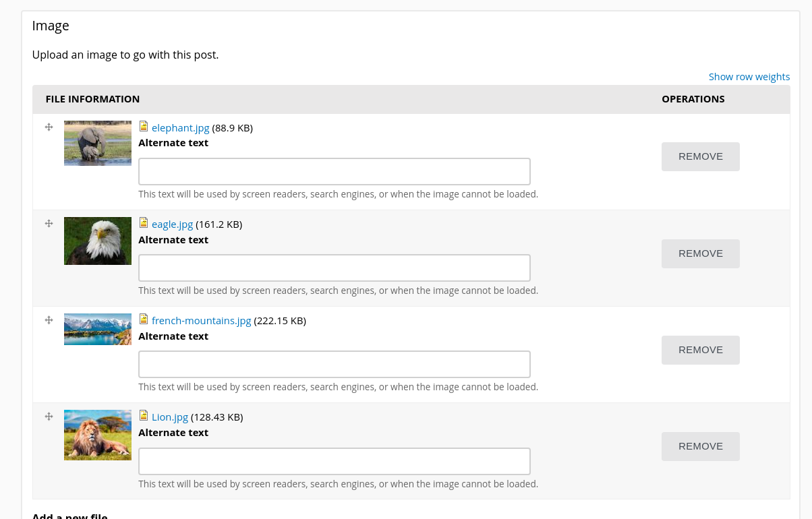
Task: Click the file icon beside Lion.jpg
Action: click(x=144, y=416)
